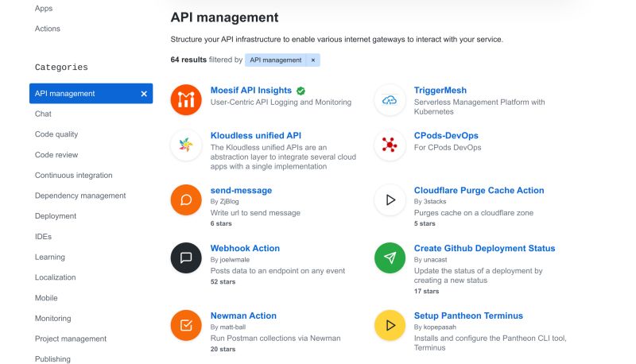Select the Continuous integration category
Screen dimensions: 636x364
click(x=73, y=175)
